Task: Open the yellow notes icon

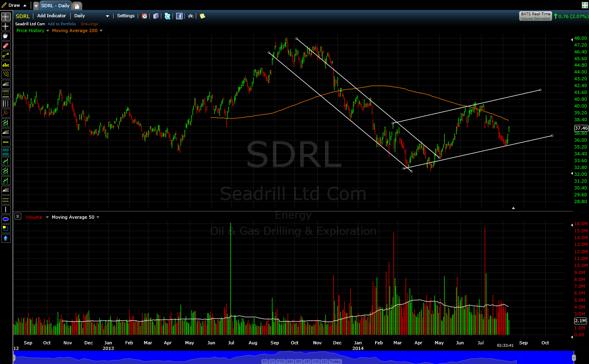Action: point(203,16)
